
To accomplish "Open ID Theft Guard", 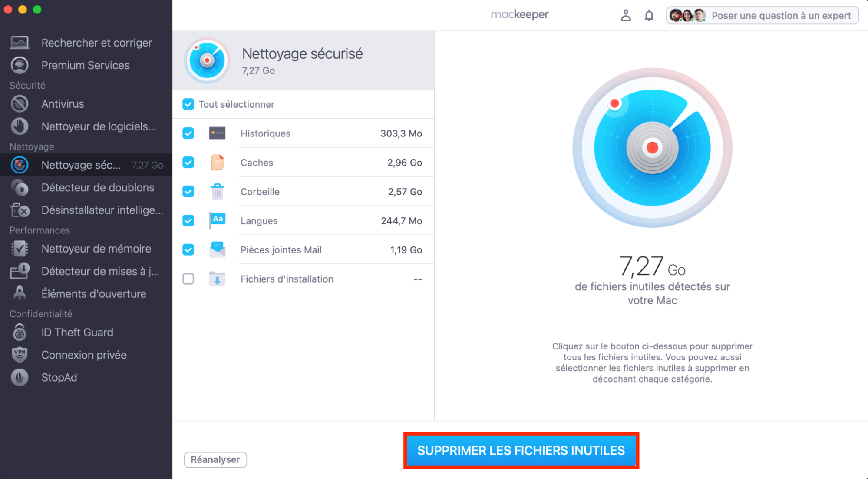I will pos(86,333).
